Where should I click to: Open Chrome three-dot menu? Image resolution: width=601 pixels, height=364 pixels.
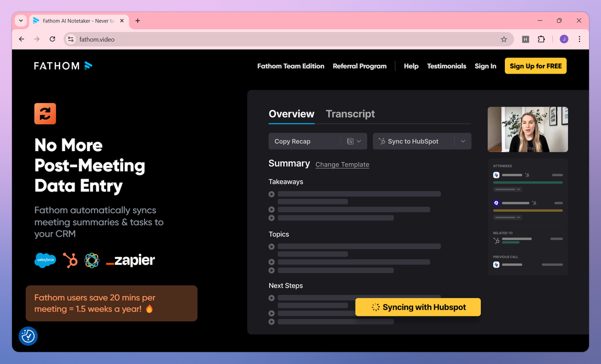point(579,39)
